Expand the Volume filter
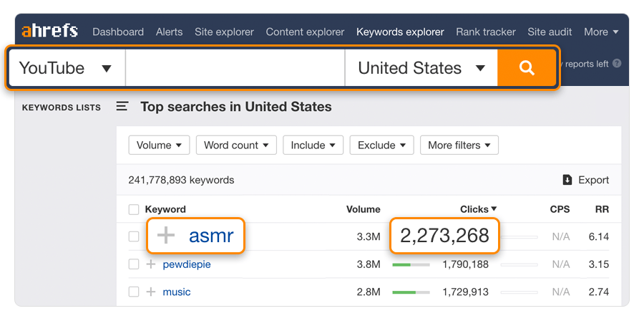644x321 pixels. (x=159, y=145)
